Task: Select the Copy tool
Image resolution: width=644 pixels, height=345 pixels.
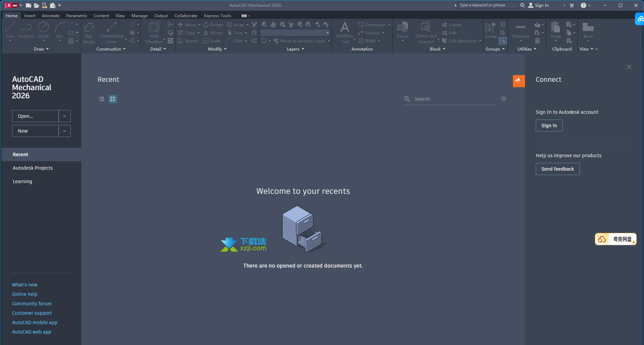Action: (x=186, y=33)
